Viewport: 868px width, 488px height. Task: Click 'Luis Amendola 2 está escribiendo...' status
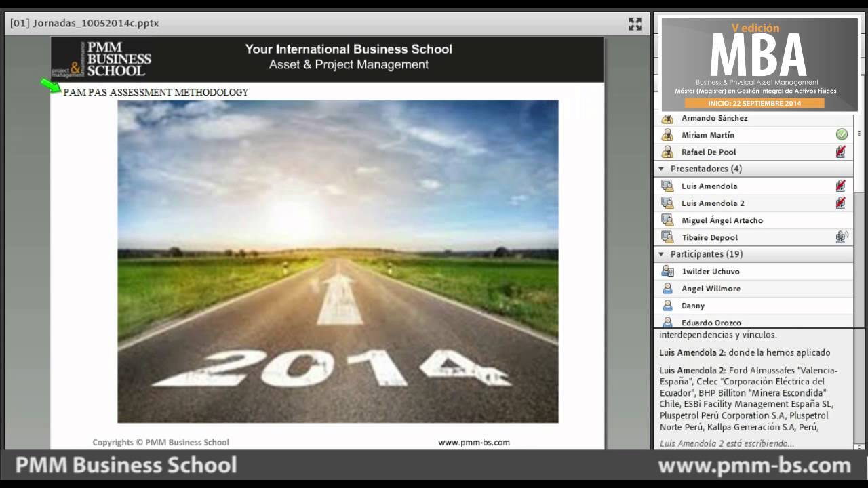[726, 443]
